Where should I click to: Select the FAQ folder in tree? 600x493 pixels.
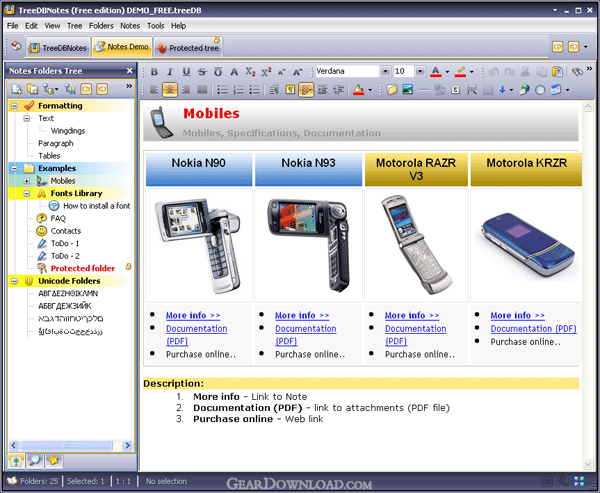(x=58, y=218)
